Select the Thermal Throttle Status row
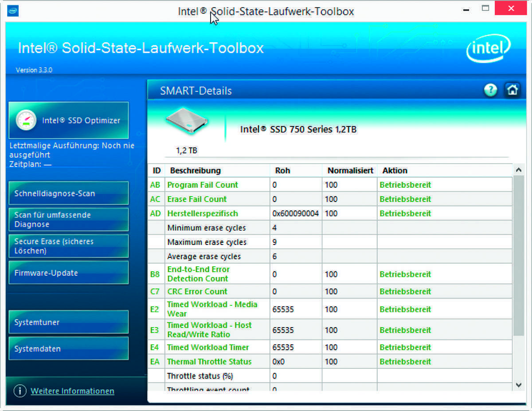This screenshot has width=532, height=411. [209, 361]
